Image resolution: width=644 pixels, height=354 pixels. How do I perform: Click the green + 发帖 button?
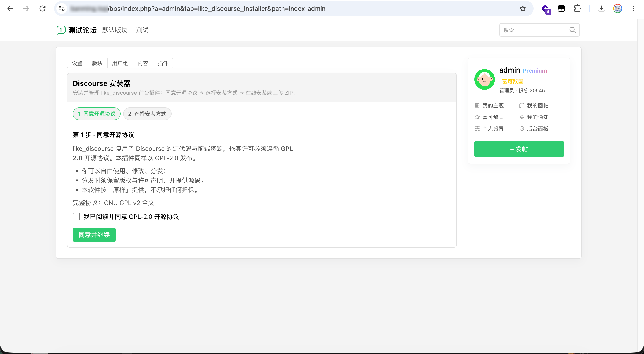[x=519, y=149]
